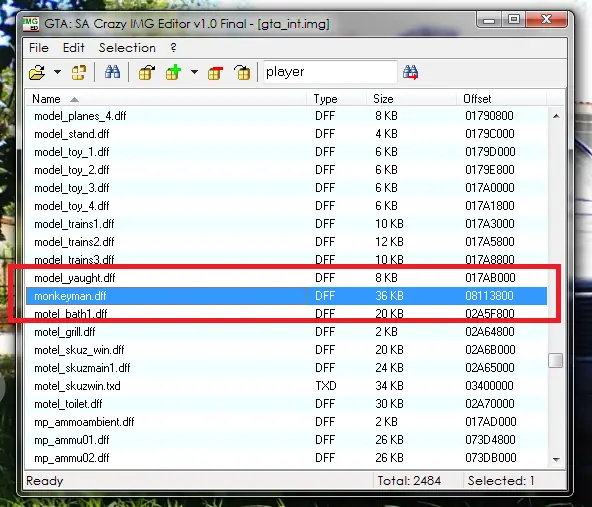Select model_trains1.dff entry
Image resolution: width=592 pixels, height=507 pixels.
coord(286,224)
